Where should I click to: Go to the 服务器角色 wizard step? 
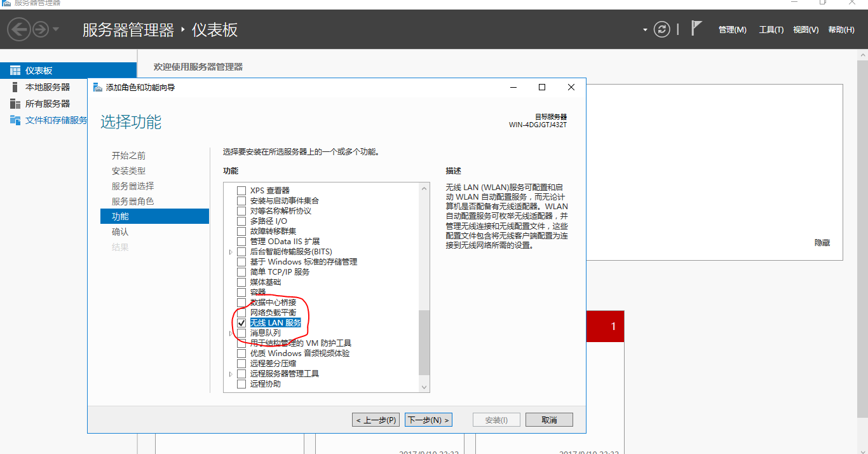[x=133, y=202]
